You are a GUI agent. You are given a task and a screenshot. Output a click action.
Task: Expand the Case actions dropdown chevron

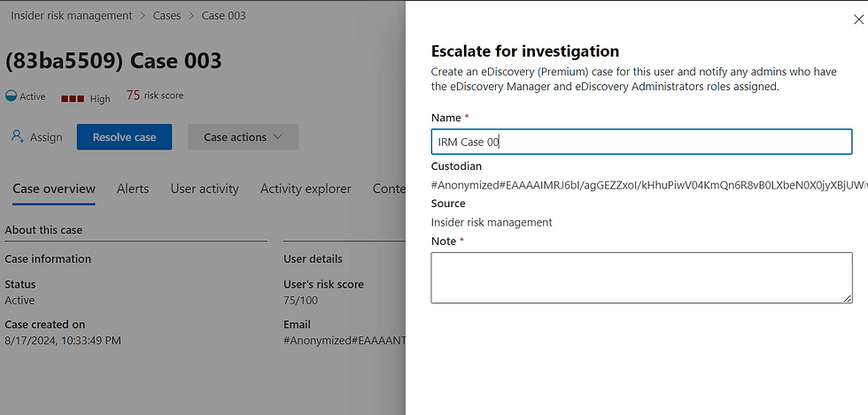tap(278, 137)
